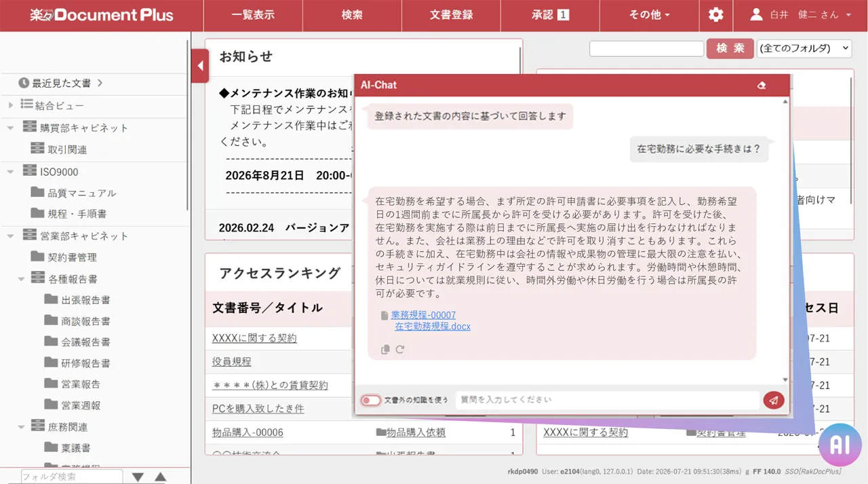Click the AI chat launcher bubble
Image resolution: width=868 pixels, height=484 pixels.
pos(840,445)
